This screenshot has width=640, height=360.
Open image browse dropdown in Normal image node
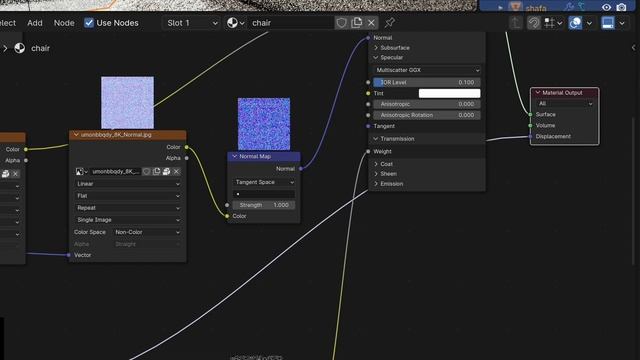coord(82,171)
